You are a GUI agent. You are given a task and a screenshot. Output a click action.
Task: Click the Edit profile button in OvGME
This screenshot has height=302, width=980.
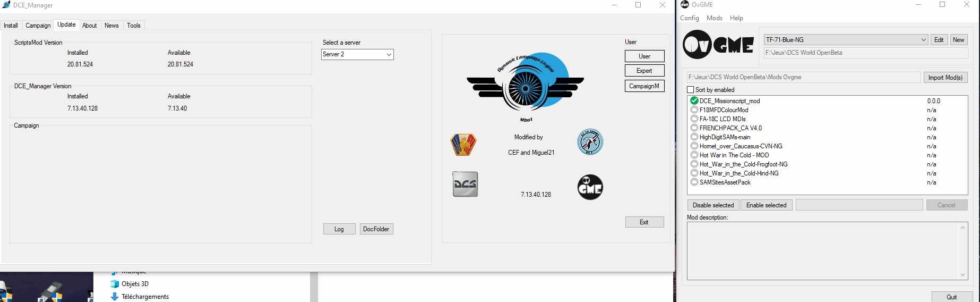point(939,40)
